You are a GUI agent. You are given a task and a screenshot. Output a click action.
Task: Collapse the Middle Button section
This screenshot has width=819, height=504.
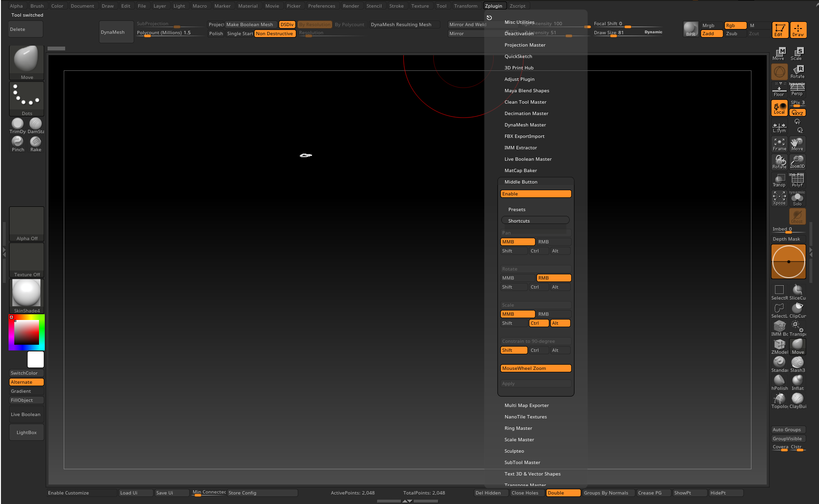pyautogui.click(x=521, y=182)
